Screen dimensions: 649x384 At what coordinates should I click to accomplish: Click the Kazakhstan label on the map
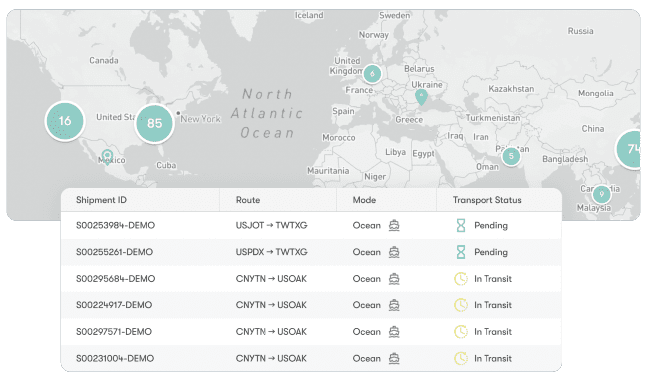511,89
